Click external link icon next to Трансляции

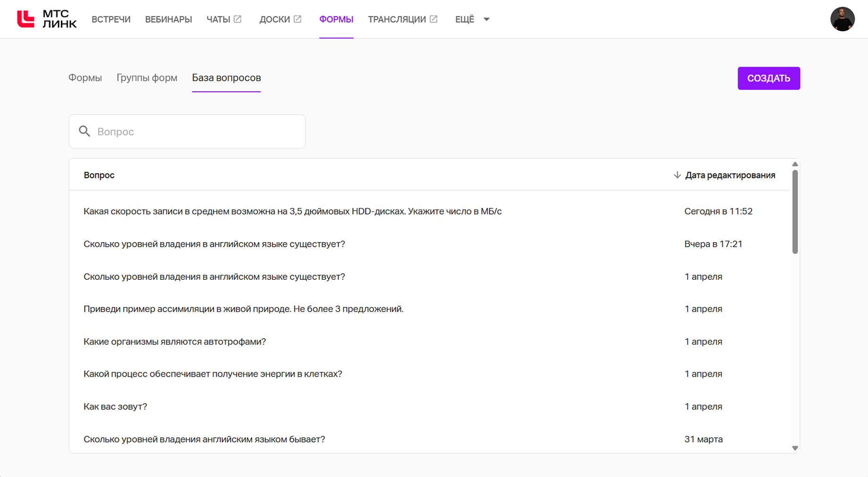434,19
